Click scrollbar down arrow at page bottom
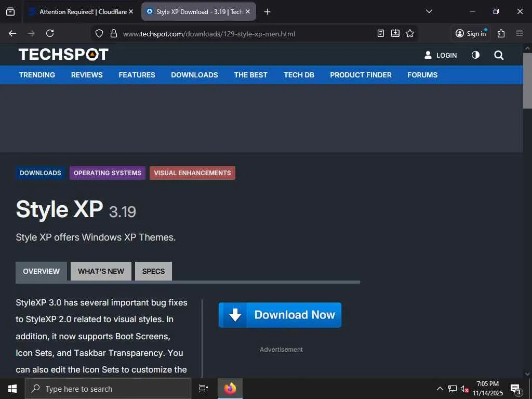 tap(527, 374)
